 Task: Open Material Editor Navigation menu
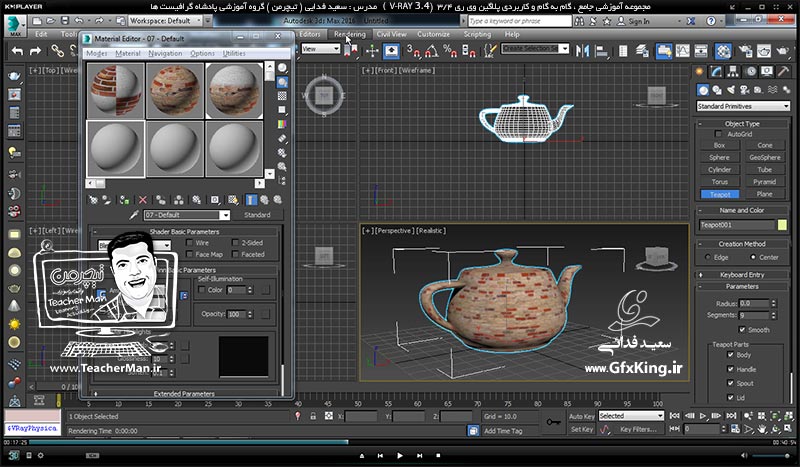coord(165,53)
